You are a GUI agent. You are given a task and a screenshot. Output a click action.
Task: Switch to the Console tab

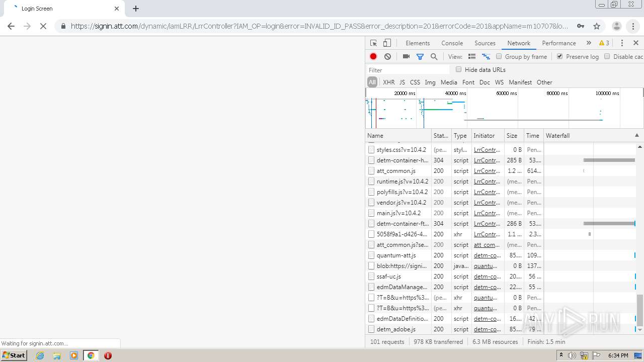[452, 43]
